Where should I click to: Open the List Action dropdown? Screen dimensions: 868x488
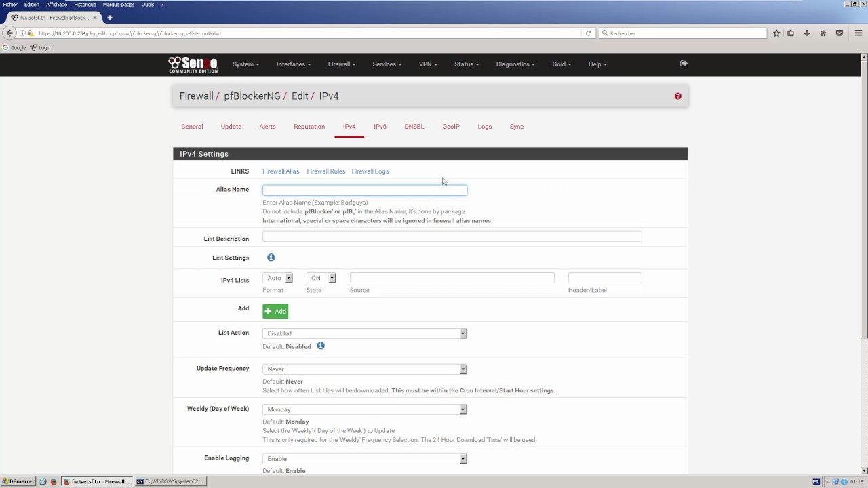point(365,333)
